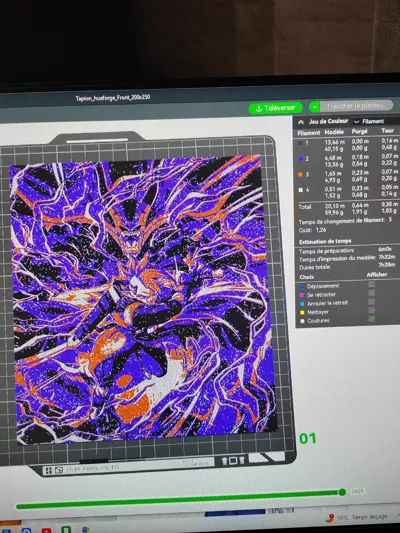Image resolution: width=400 pixels, height=533 pixels.
Task: Select the orange filament 3 color swatch
Action: tap(300, 174)
